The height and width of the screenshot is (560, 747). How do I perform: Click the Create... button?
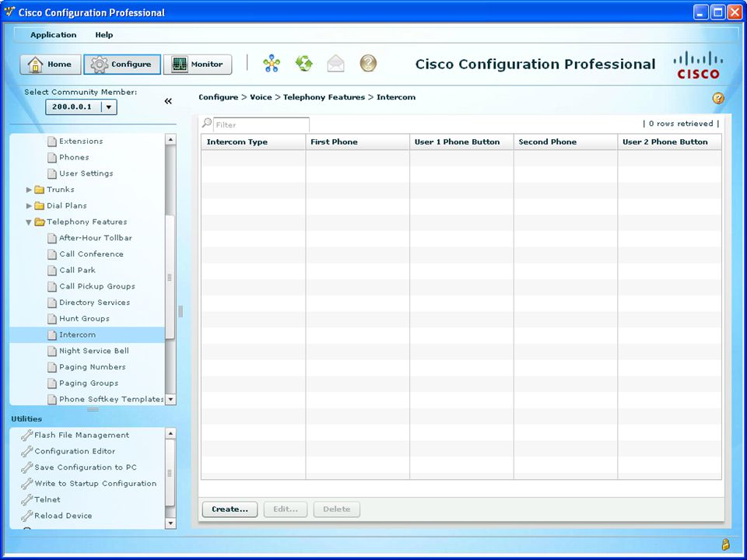point(230,509)
